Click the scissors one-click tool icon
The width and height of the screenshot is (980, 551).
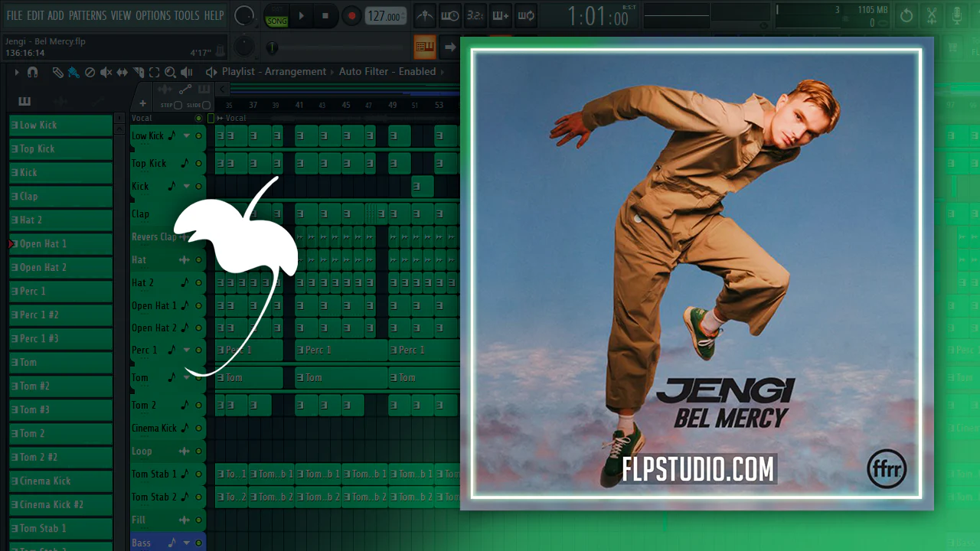(932, 15)
